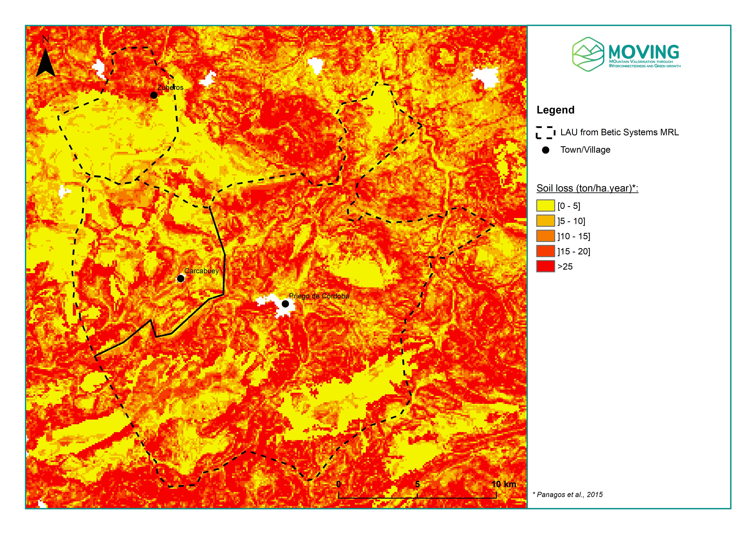Click the dark orange ]15 - 20] swatch
Image resolution: width=756 pixels, height=534 pixels.
pyautogui.click(x=545, y=251)
